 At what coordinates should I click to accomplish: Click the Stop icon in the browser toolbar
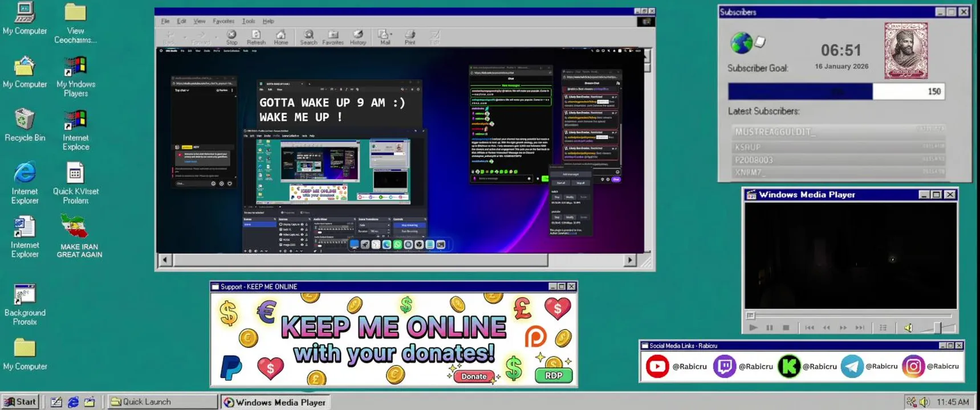pyautogui.click(x=231, y=38)
